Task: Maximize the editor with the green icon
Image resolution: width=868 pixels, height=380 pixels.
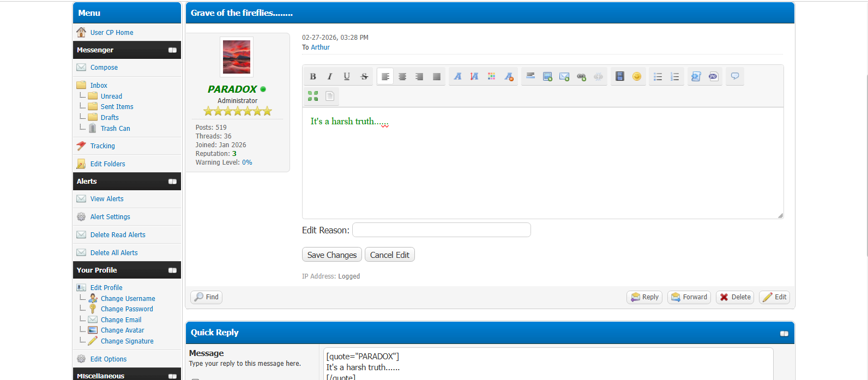Action: pos(313,96)
